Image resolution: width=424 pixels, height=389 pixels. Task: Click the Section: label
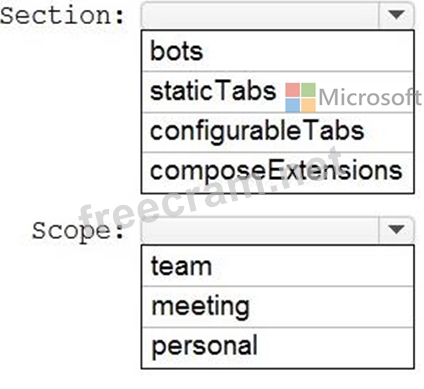tap(62, 16)
